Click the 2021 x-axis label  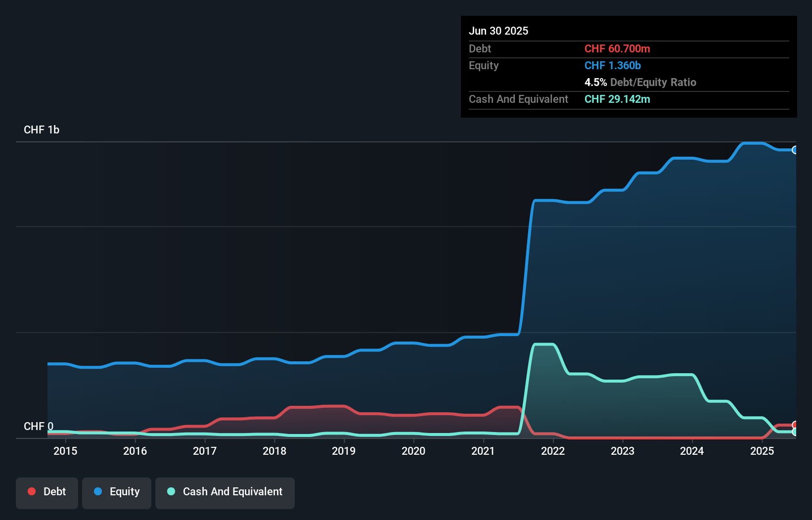point(483,451)
